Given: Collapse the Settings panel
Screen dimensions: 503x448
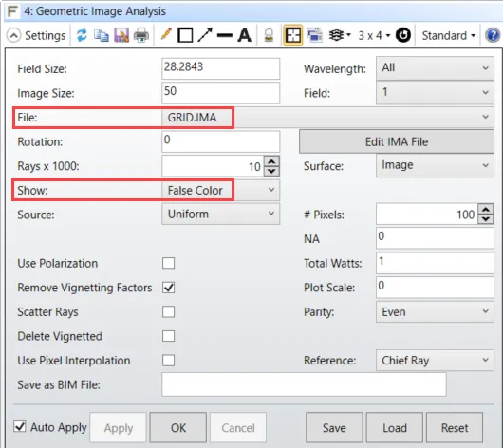Looking at the screenshot, I should 13,35.
